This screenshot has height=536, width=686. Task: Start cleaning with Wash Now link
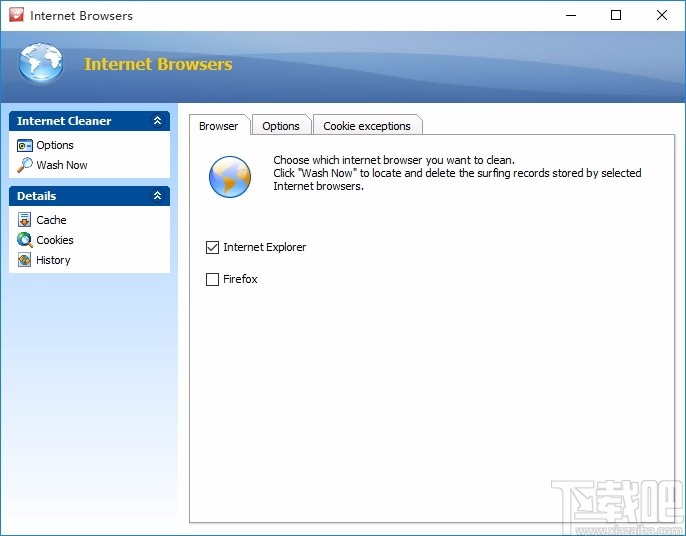[62, 165]
